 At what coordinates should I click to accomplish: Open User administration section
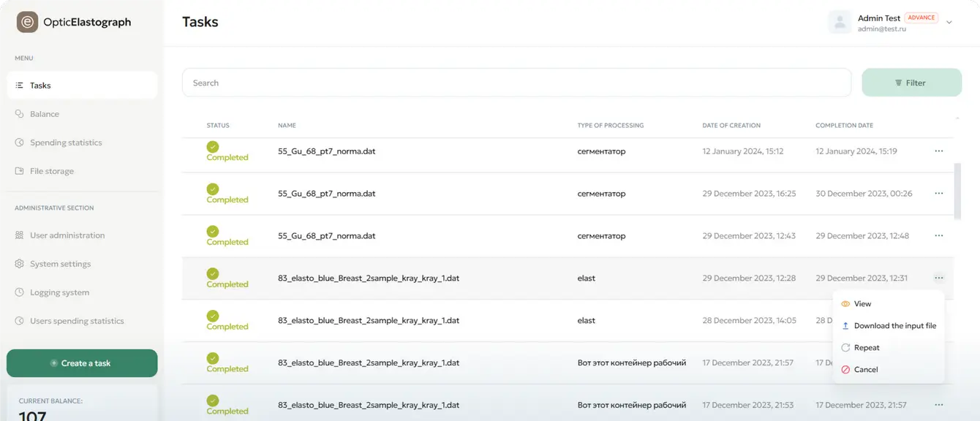(67, 235)
